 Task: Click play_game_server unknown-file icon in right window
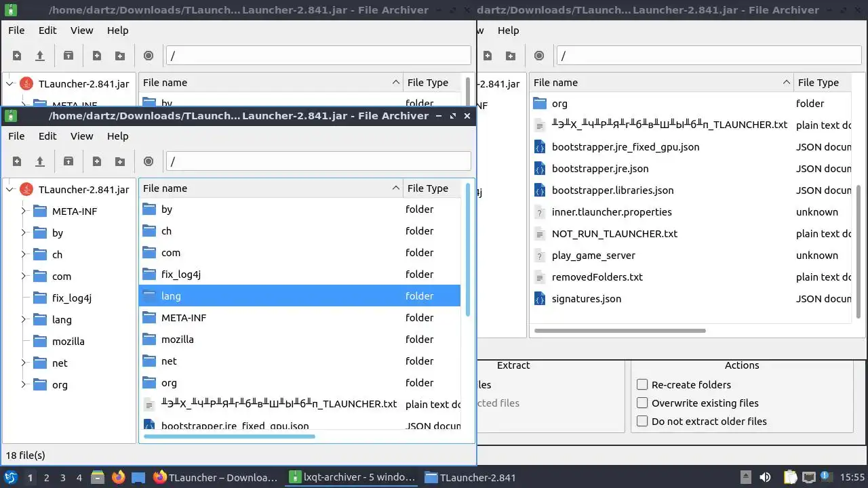click(540, 256)
